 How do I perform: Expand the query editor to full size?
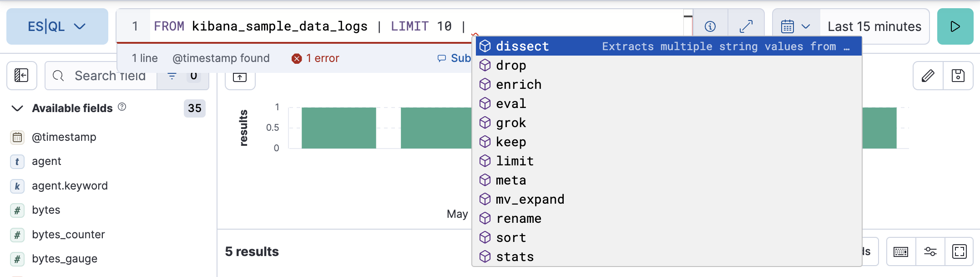[746, 26]
